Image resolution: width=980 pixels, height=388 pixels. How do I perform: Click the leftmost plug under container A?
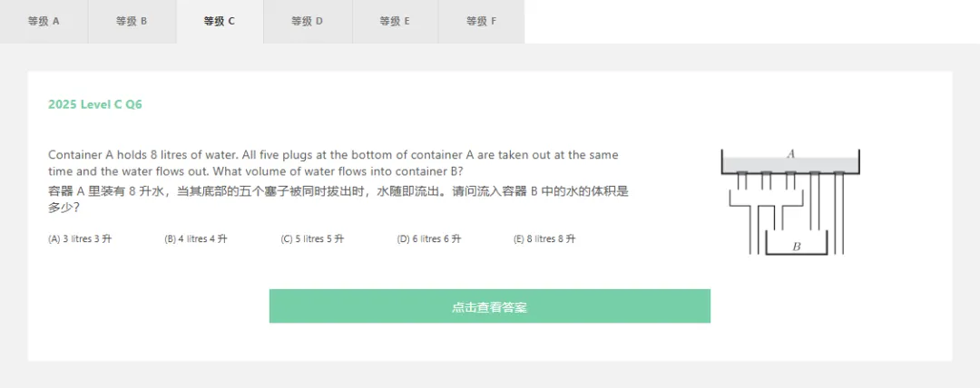tap(742, 174)
